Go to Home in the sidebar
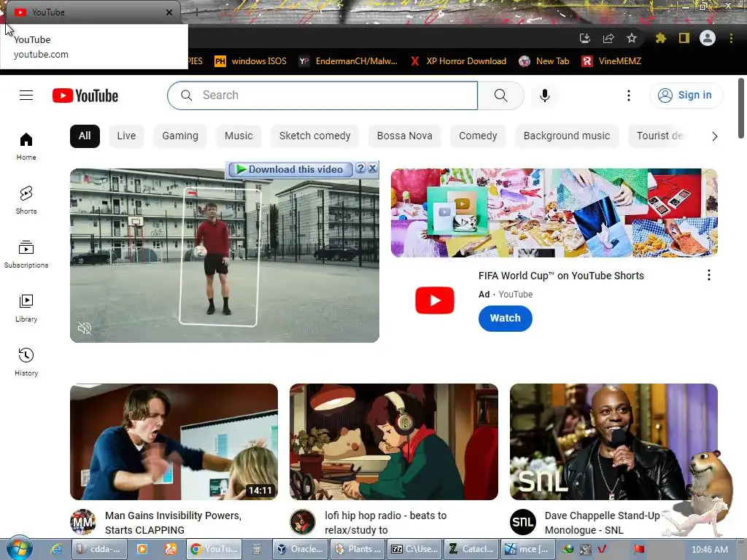 [26, 146]
